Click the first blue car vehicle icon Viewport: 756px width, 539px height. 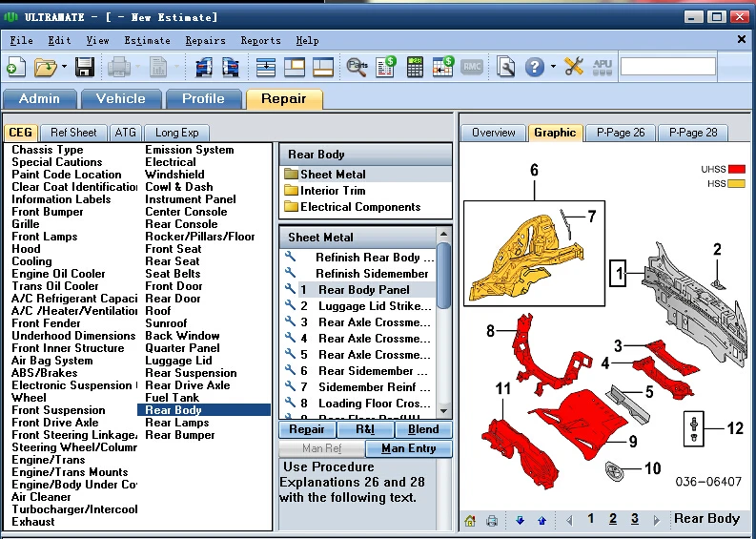tap(203, 67)
